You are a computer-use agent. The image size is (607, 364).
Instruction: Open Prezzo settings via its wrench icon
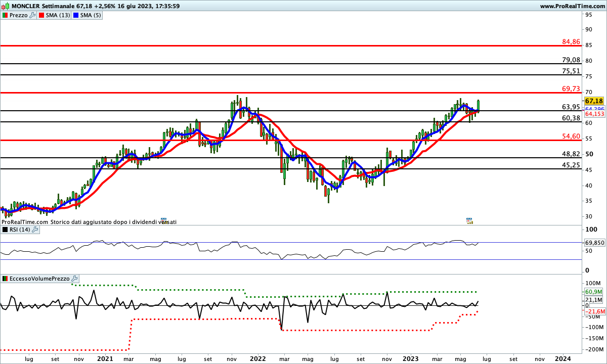click(33, 16)
